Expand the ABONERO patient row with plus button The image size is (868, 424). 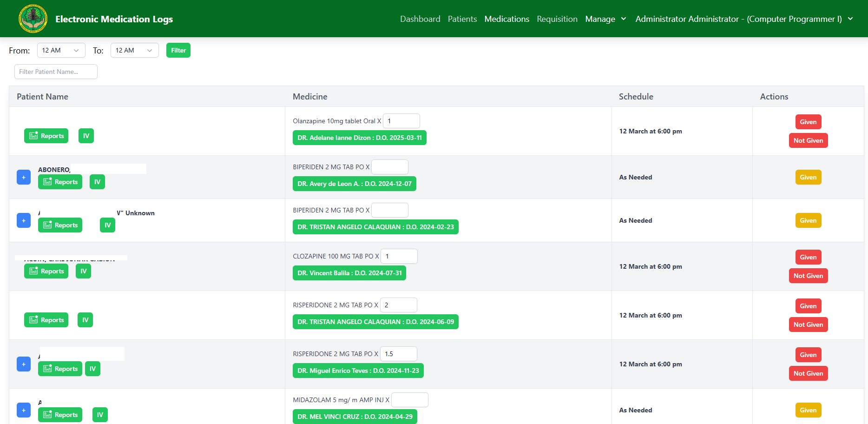pyautogui.click(x=24, y=177)
